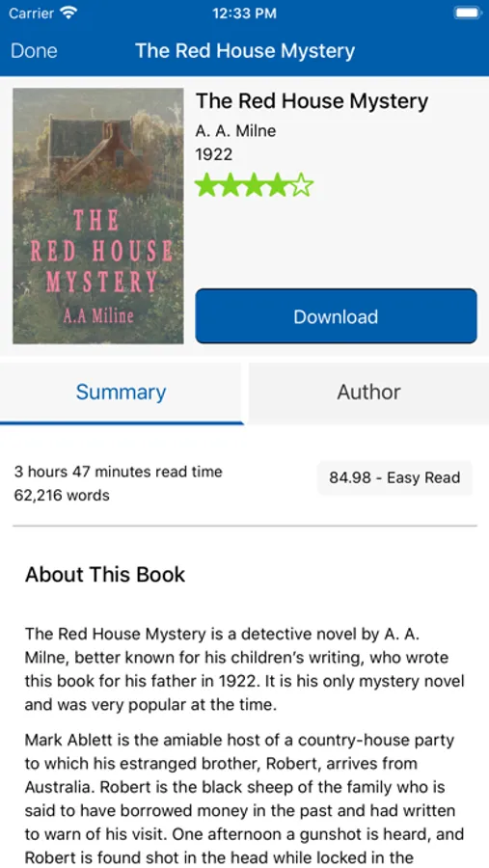Tap the empty fifth rating star
Image resolution: width=489 pixels, height=868 pixels.
pos(302,186)
